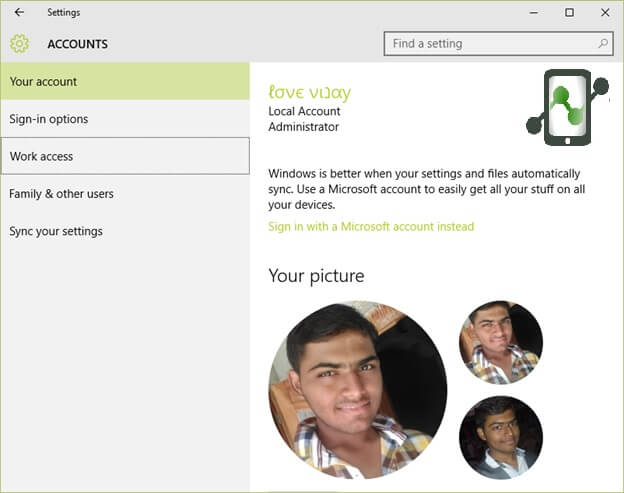Choose the lower small previous picture
The height and width of the screenshot is (493, 624).
tap(501, 437)
